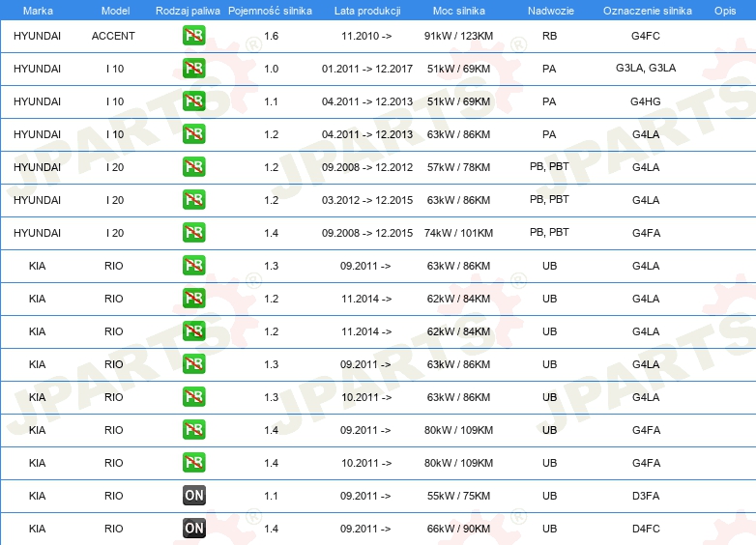756x545 pixels.
Task: Click the Marka column header
Action: click(37, 10)
